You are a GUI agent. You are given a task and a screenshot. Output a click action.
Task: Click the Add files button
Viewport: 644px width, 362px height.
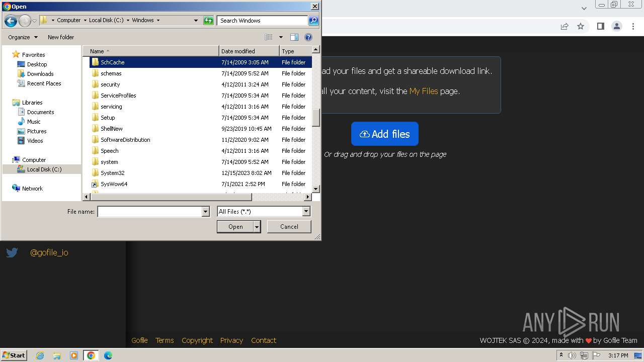click(x=385, y=134)
